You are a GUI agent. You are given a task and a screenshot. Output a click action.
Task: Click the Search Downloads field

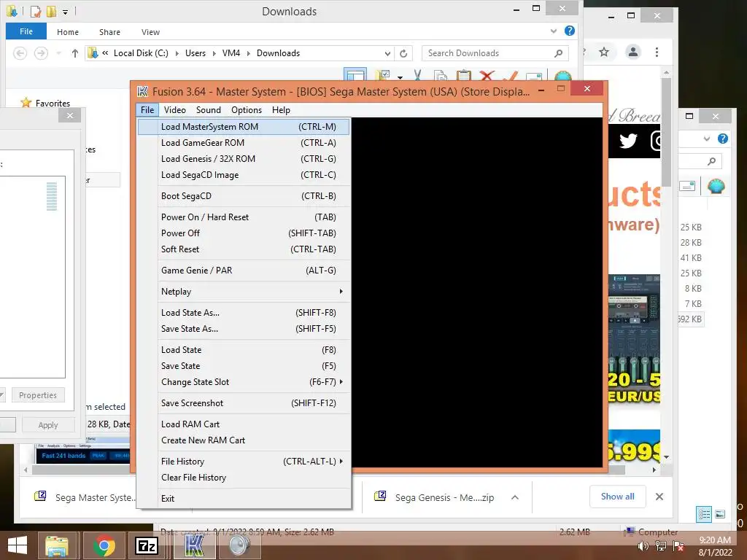(x=495, y=53)
